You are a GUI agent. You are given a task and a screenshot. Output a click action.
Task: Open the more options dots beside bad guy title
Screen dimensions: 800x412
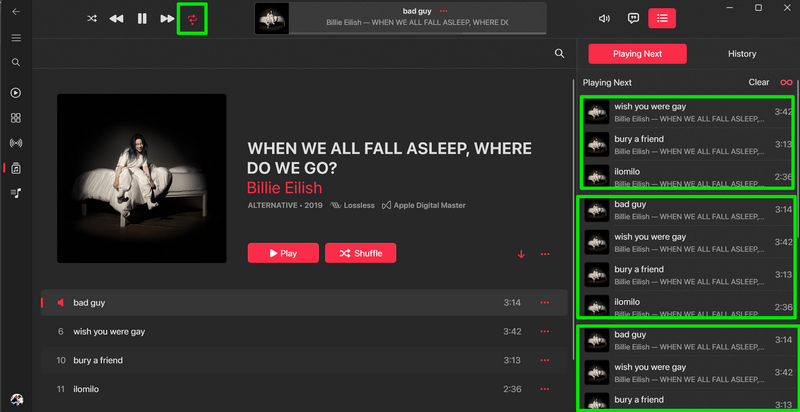coord(443,11)
